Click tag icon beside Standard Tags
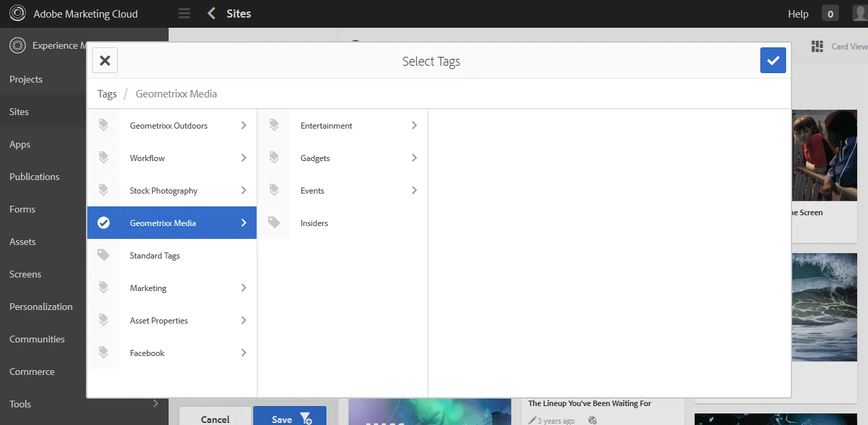Viewport: 868px width, 425px height. tap(104, 255)
